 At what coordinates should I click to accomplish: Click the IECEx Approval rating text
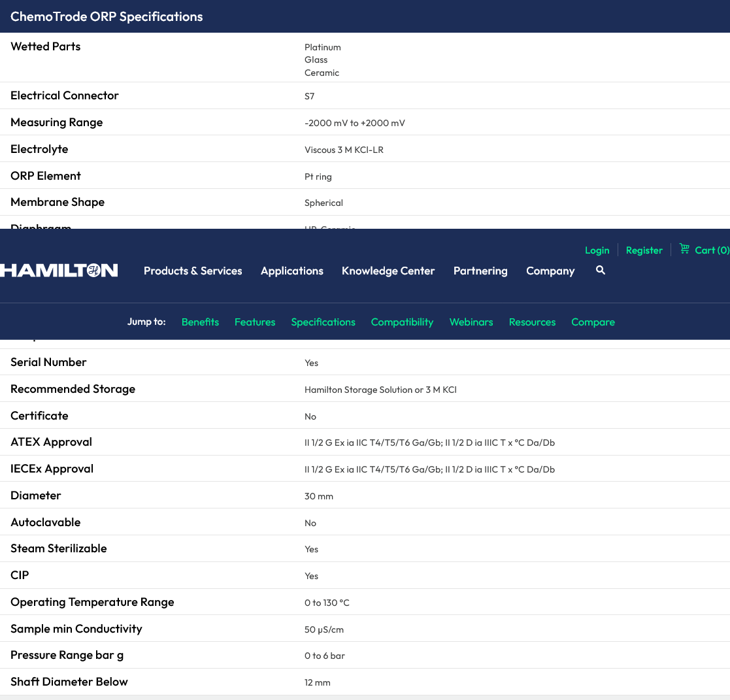[430, 469]
